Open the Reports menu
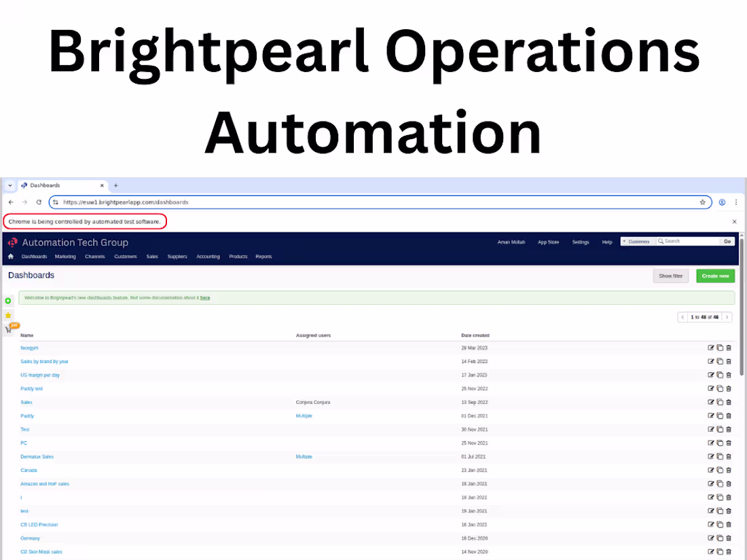 [x=263, y=257]
